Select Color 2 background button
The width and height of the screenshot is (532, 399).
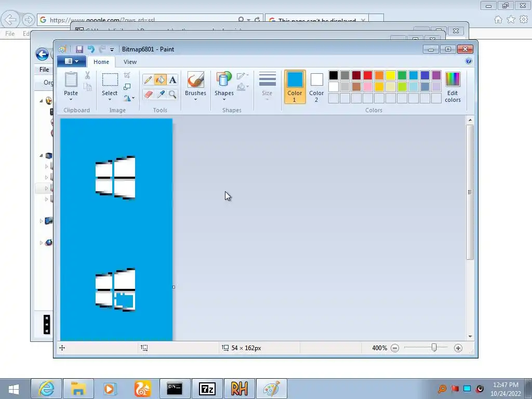316,87
